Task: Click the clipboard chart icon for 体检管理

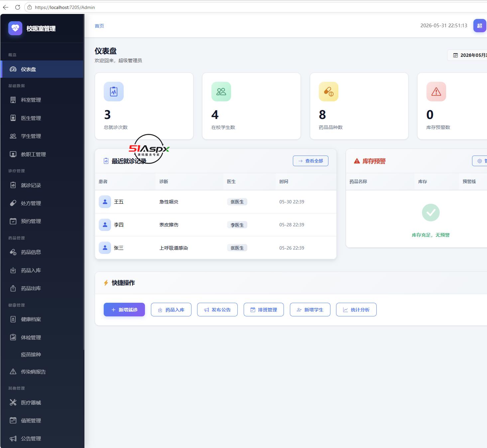Action: click(13, 337)
